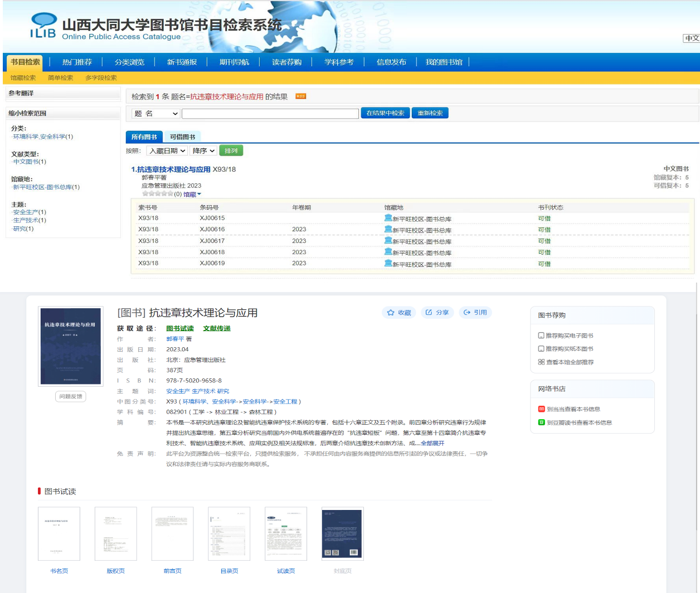Image resolution: width=700 pixels, height=593 pixels.
Task: Open the 我的图书馆 menu item
Action: click(444, 62)
